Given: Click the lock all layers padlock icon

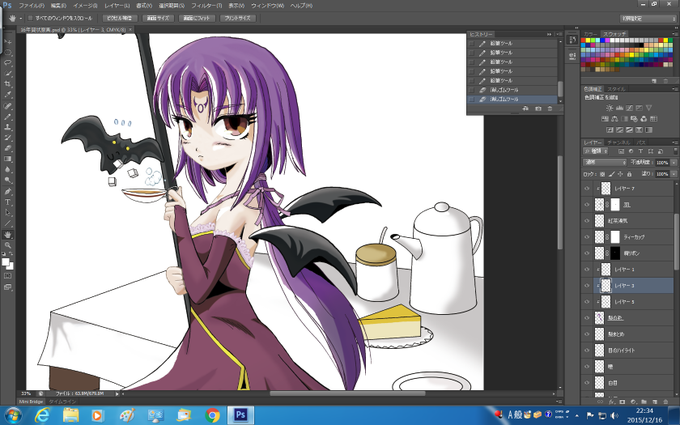Looking at the screenshot, I should (x=629, y=174).
